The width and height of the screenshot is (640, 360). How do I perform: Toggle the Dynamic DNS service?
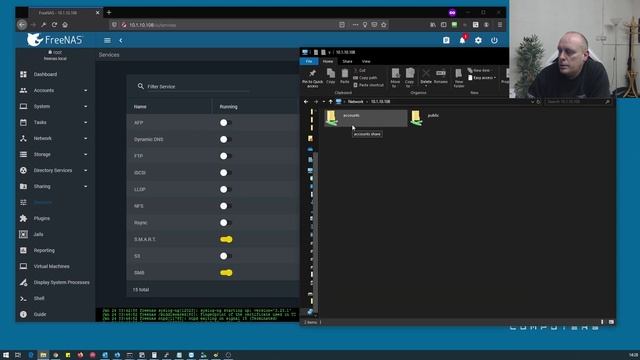(x=226, y=139)
